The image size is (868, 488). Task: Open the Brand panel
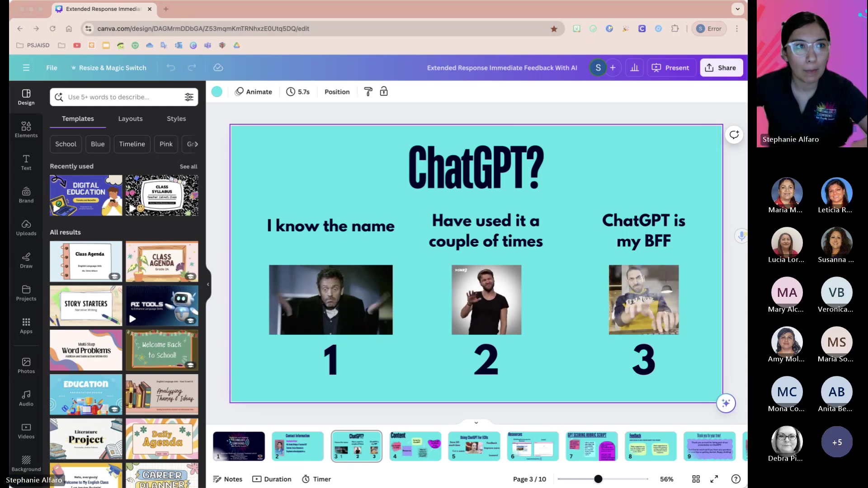[x=26, y=195]
